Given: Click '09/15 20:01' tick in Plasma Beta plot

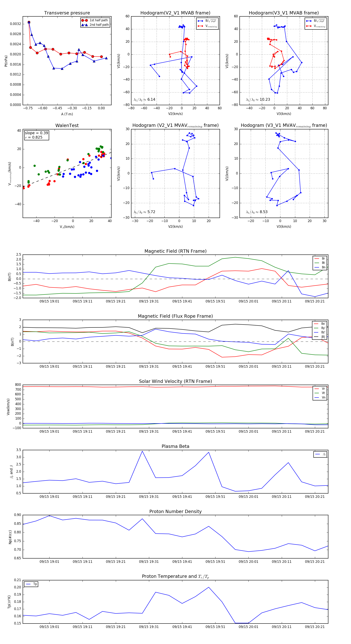Looking at the screenshot, I should 248,496.
